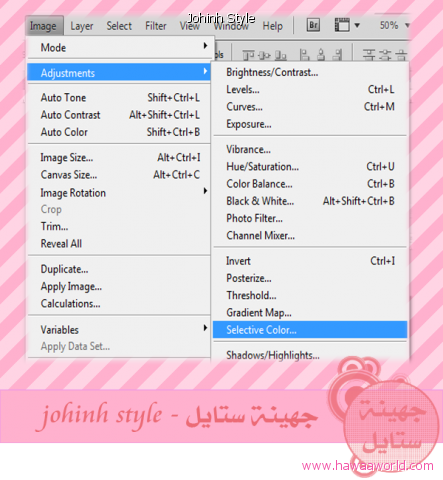Expand the Mode submenu
The width and height of the screenshot is (443, 480).
pos(119,47)
